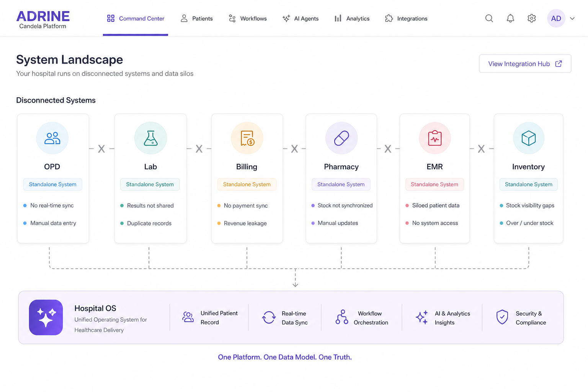Click 'Workflow Orchestration' label
The height and width of the screenshot is (392, 588).
[371, 318]
